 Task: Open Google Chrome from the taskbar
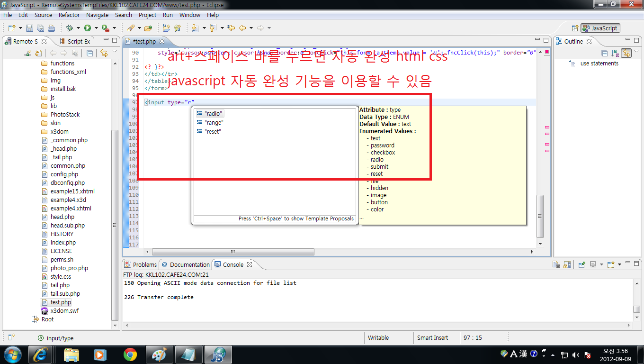(x=130, y=354)
